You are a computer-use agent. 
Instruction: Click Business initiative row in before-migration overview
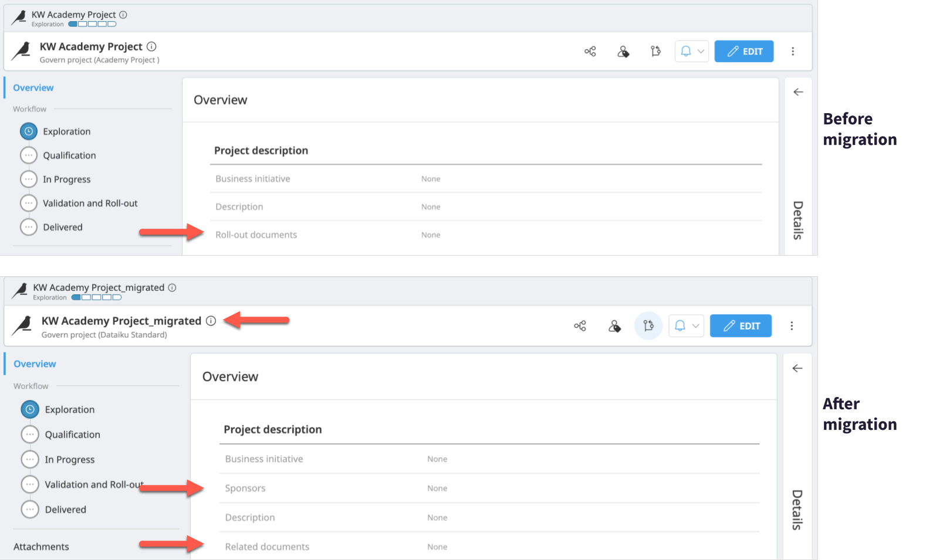(486, 179)
